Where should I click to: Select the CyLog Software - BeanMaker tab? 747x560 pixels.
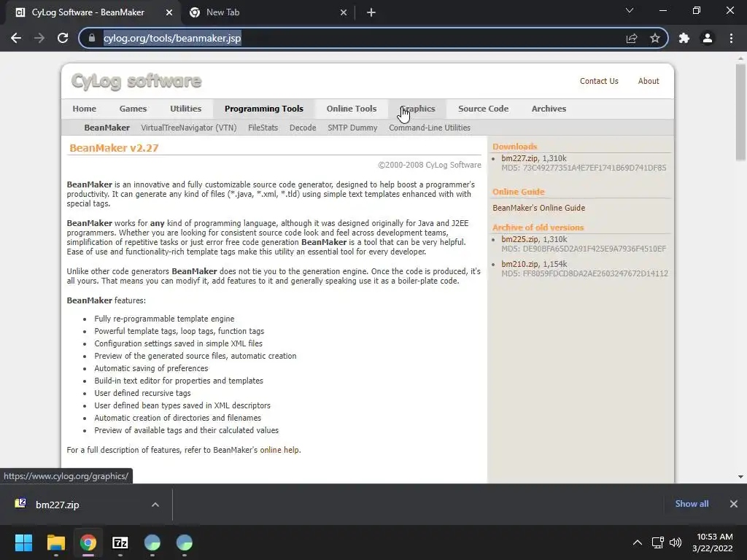[93, 12]
